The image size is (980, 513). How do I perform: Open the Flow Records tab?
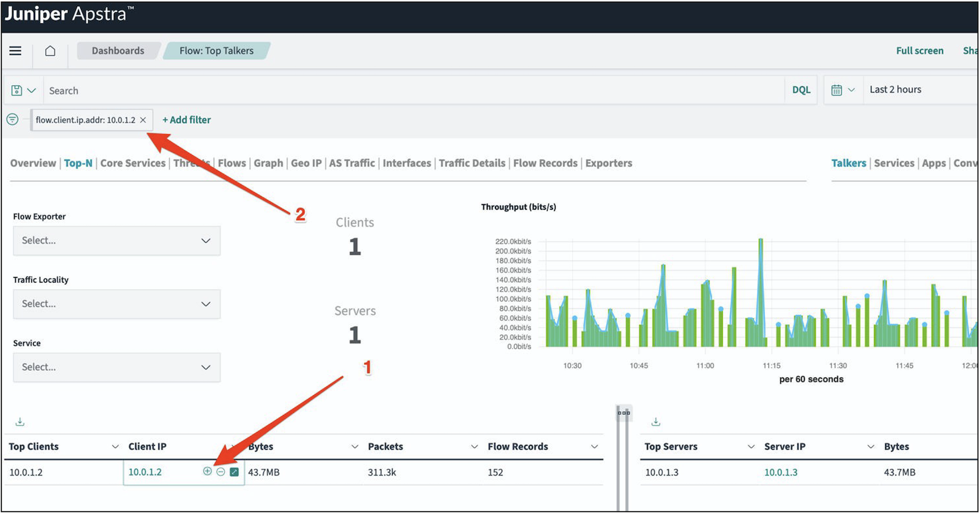(545, 163)
